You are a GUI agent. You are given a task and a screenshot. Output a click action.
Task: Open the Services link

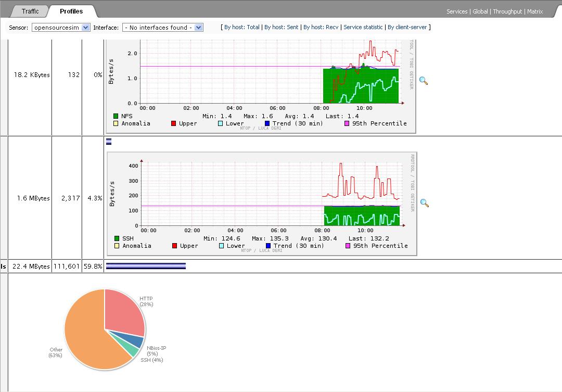457,11
